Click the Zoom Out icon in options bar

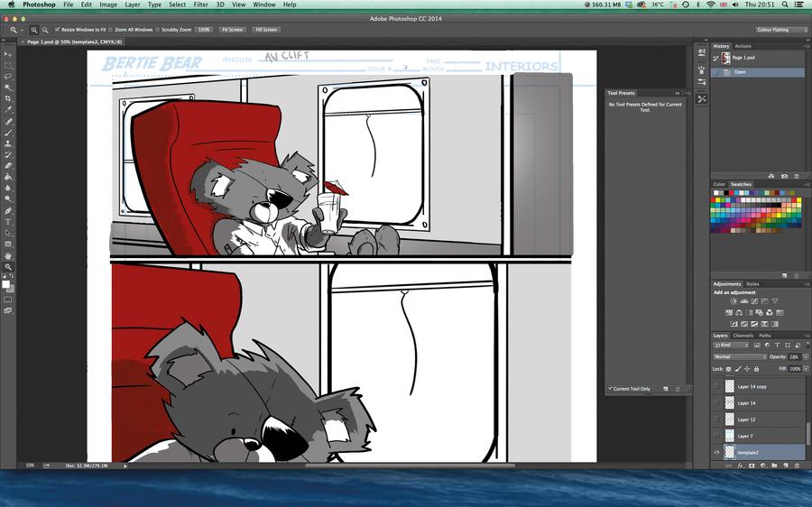point(45,30)
